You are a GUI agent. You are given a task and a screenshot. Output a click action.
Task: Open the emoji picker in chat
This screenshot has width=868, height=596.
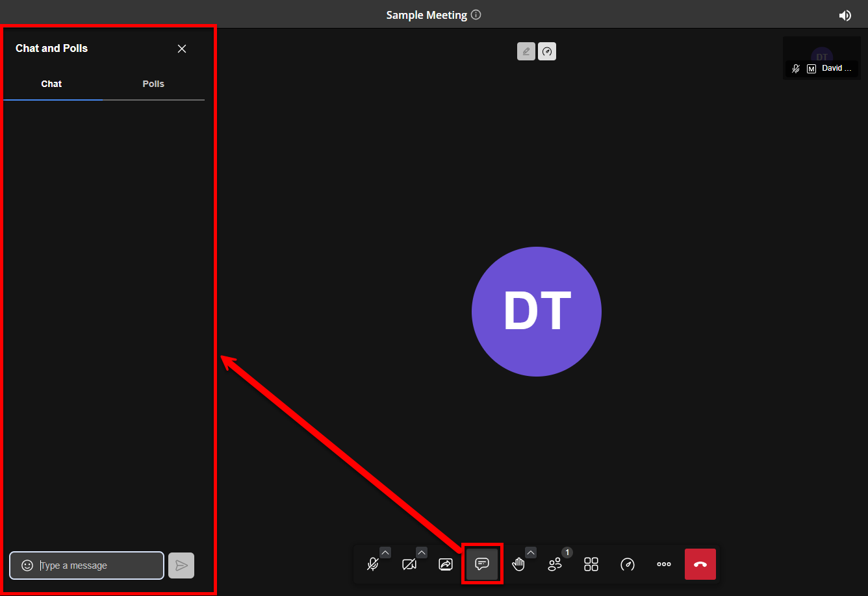pyautogui.click(x=27, y=565)
